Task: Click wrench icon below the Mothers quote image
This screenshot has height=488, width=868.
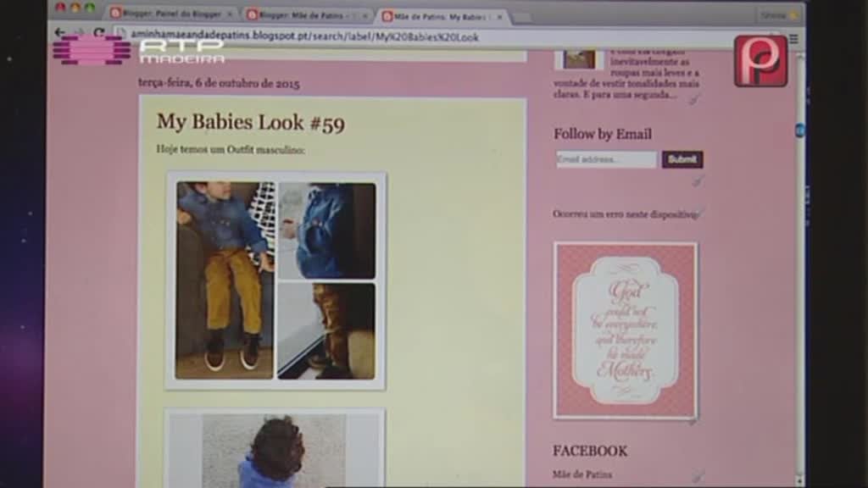Action: click(693, 421)
